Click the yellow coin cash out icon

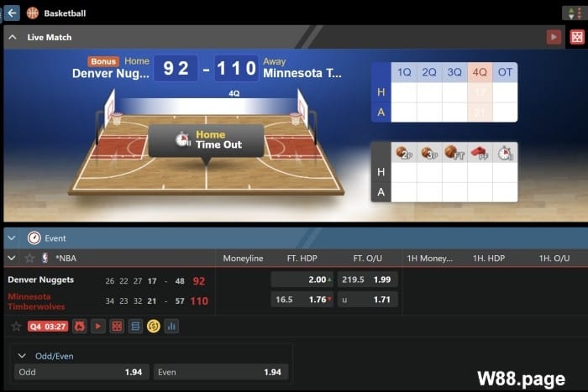[x=154, y=327]
